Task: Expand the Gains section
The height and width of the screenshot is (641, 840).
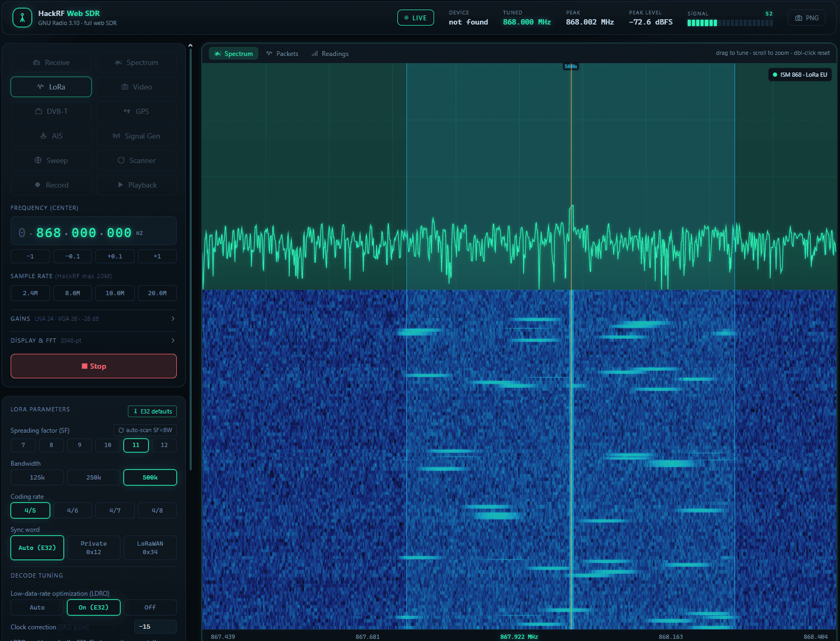Action: [x=94, y=319]
